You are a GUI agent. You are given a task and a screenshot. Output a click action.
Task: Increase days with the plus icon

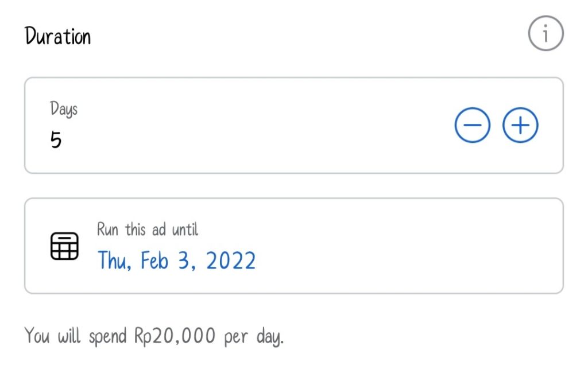point(520,125)
